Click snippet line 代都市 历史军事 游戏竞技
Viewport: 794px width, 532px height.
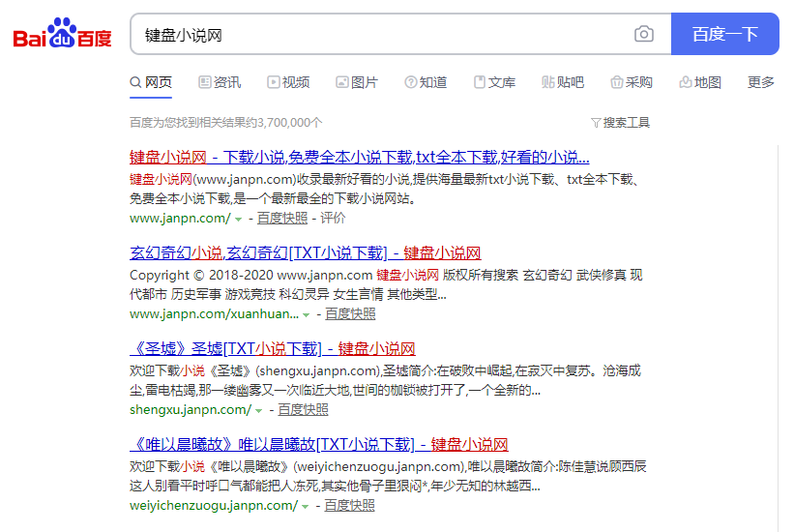(287, 294)
